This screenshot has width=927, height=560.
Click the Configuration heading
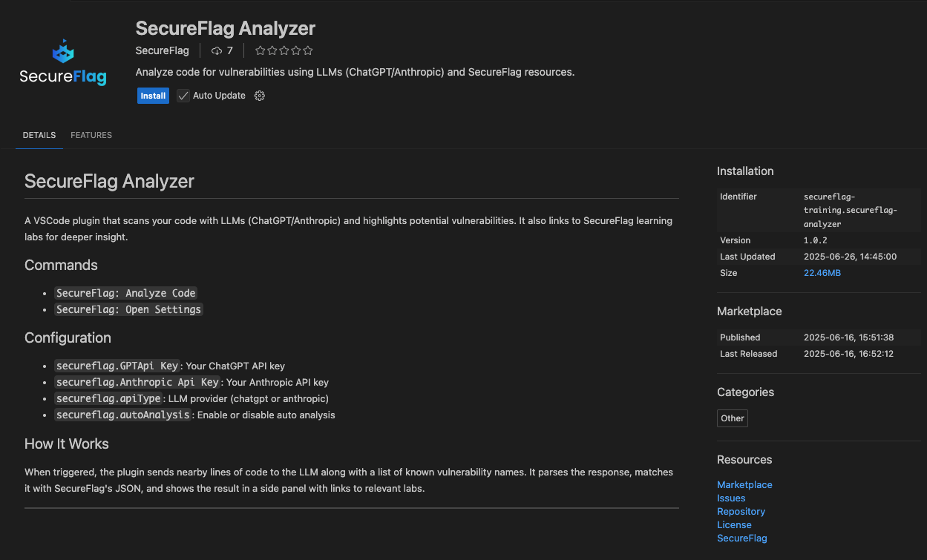(68, 337)
